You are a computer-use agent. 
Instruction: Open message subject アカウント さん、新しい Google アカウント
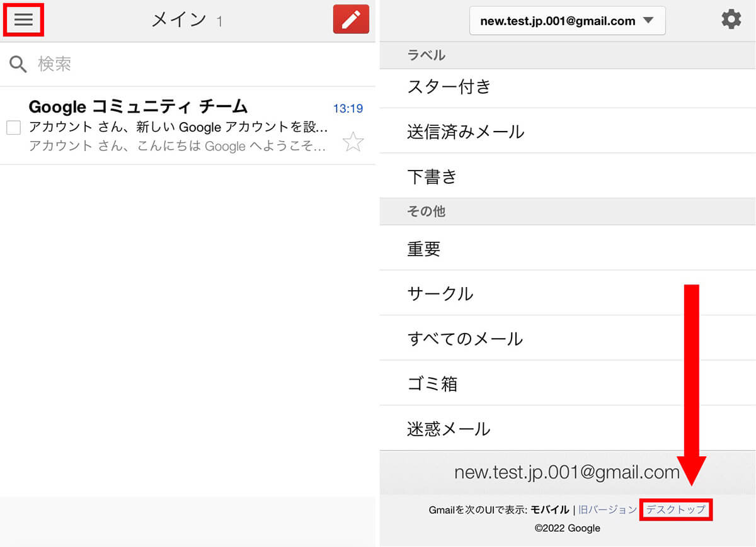click(x=179, y=127)
